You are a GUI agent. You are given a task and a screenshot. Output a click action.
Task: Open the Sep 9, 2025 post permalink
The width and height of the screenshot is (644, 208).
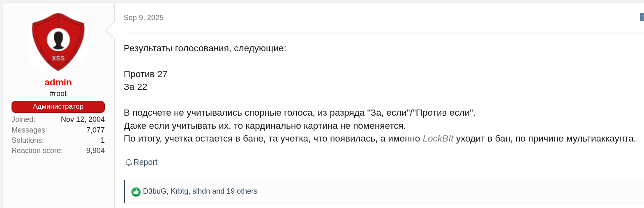[143, 18]
